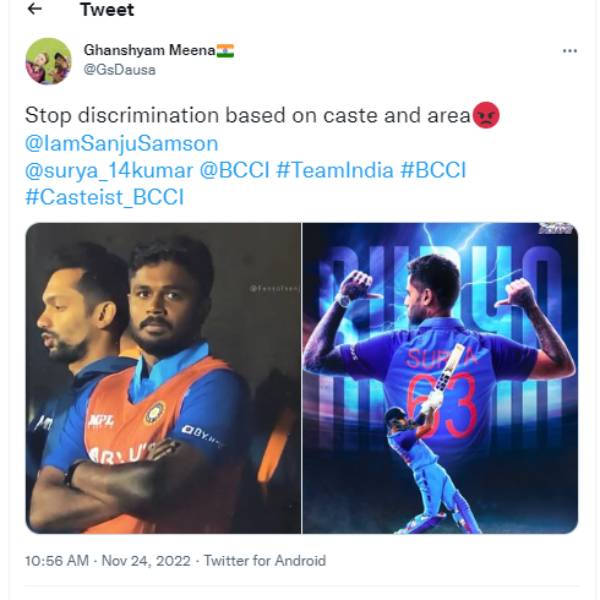Open the #BCCI hashtag
Screen dimensions: 600x600
[433, 170]
